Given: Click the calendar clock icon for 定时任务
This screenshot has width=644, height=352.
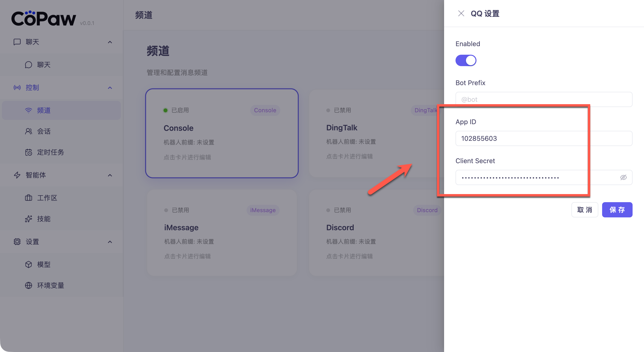Looking at the screenshot, I should click(x=29, y=152).
